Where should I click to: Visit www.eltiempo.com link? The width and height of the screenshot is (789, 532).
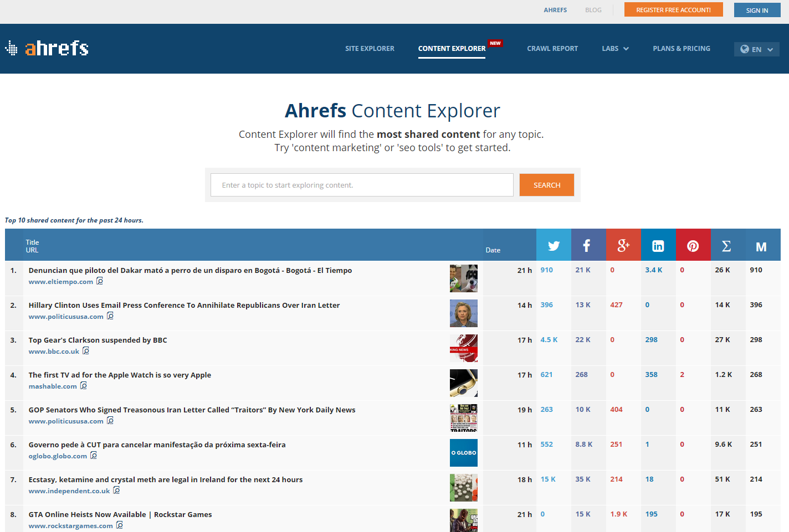tap(61, 282)
